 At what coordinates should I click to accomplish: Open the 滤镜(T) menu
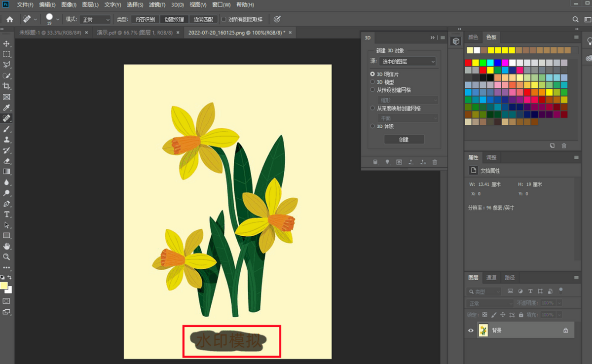[x=157, y=5]
